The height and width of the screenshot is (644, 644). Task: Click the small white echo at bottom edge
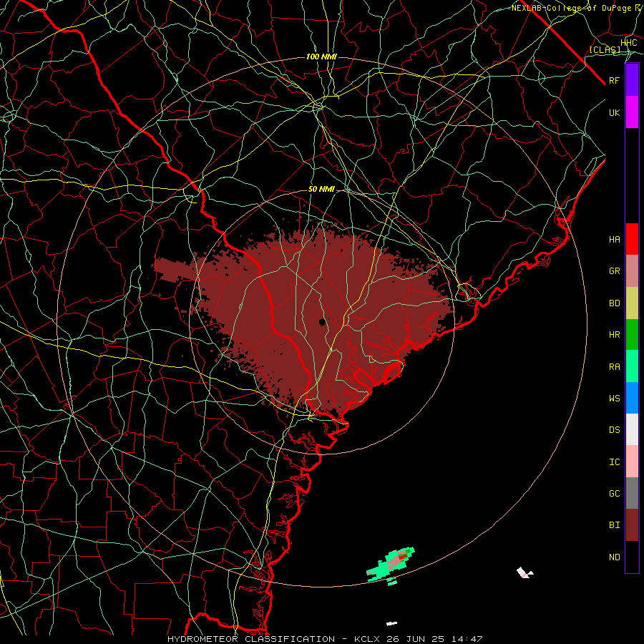point(391,623)
